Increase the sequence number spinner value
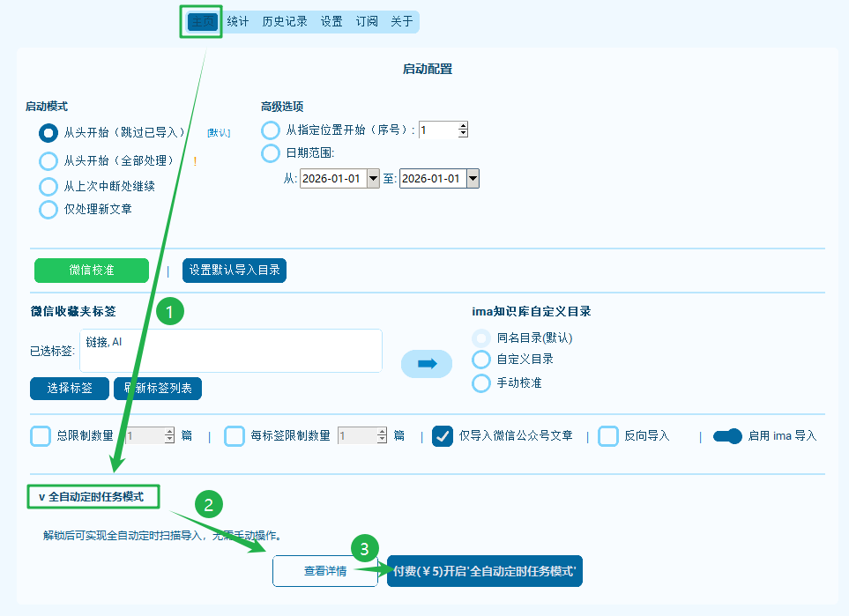The width and height of the screenshot is (849, 616). (x=463, y=126)
